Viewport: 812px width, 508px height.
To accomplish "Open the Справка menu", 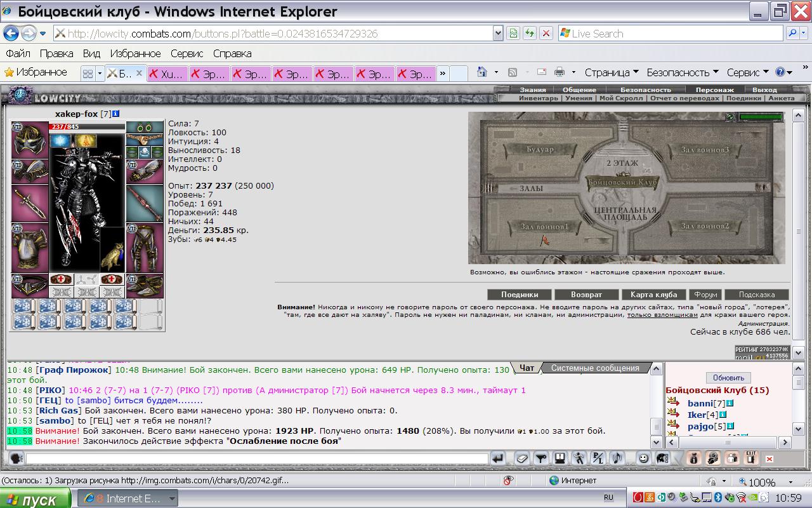I will [x=232, y=53].
